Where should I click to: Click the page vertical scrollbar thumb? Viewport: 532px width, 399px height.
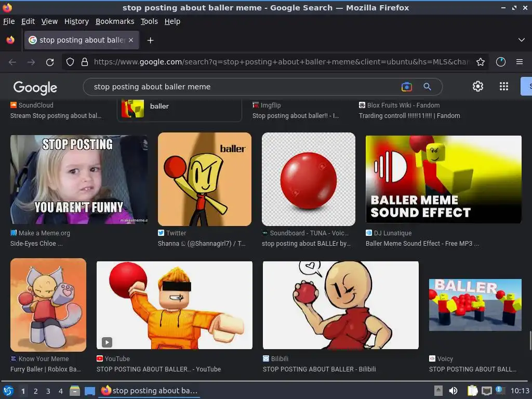(x=530, y=340)
